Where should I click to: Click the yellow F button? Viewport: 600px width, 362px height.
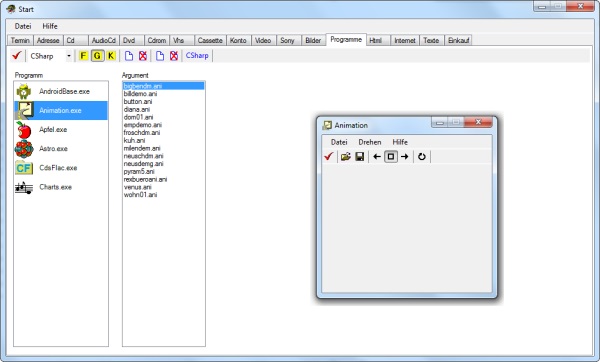coord(83,56)
